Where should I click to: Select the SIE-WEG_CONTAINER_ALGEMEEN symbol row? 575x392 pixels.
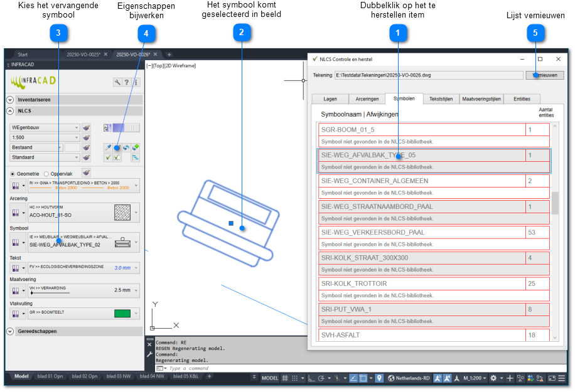[422, 181]
